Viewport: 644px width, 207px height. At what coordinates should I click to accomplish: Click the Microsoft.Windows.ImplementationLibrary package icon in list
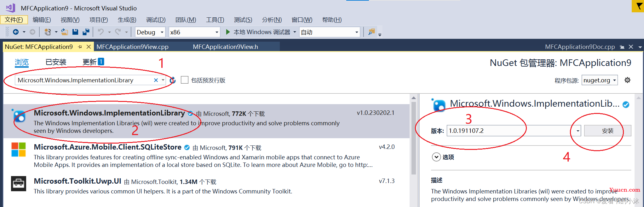pyautogui.click(x=19, y=116)
